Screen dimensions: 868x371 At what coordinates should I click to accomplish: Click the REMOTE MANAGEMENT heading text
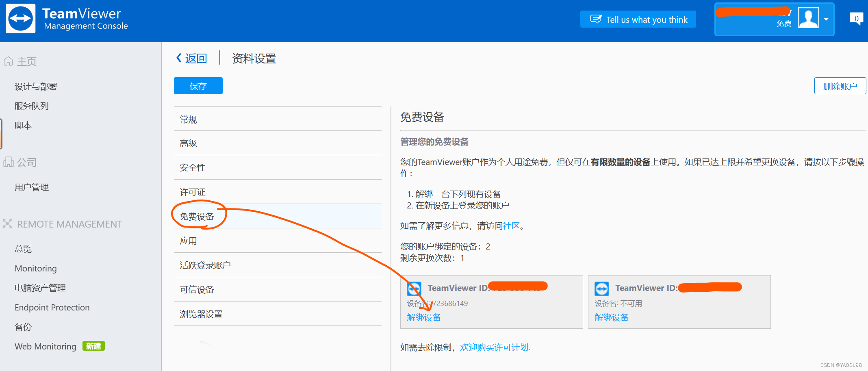coord(69,224)
